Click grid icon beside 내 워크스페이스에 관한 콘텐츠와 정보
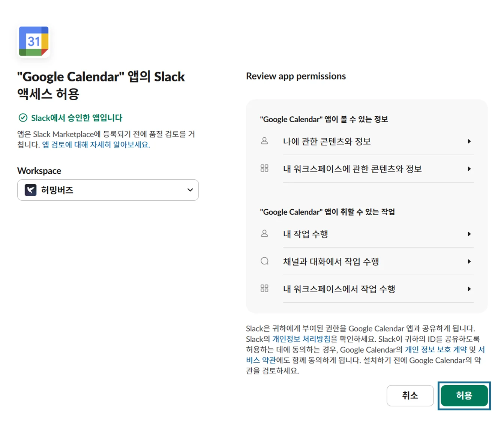 264,168
